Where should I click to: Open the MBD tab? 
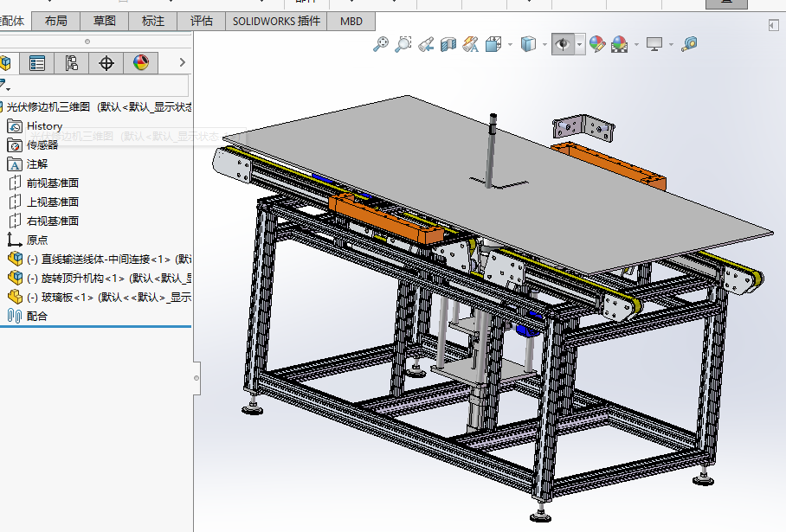351,22
